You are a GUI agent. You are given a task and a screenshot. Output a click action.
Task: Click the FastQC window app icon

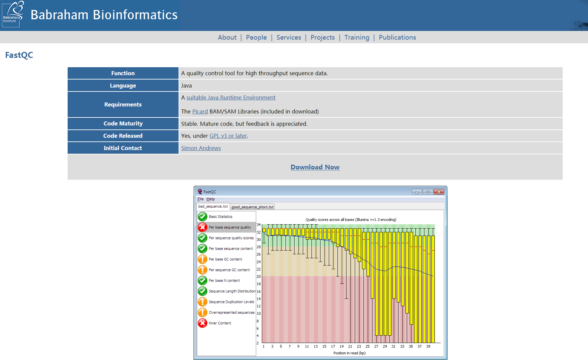click(200, 192)
